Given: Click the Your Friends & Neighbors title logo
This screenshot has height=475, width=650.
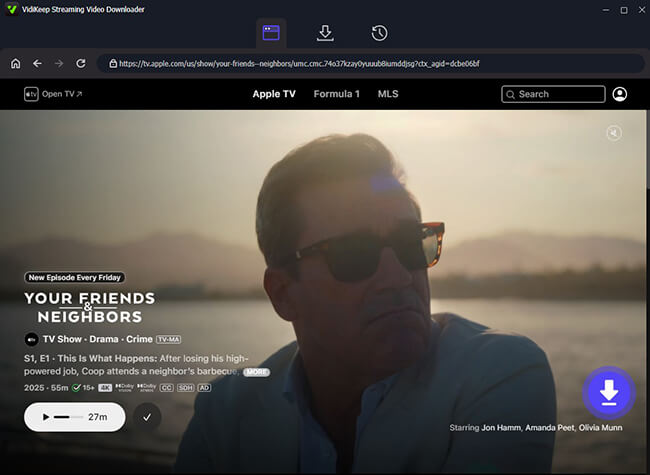Looking at the screenshot, I should point(90,307).
